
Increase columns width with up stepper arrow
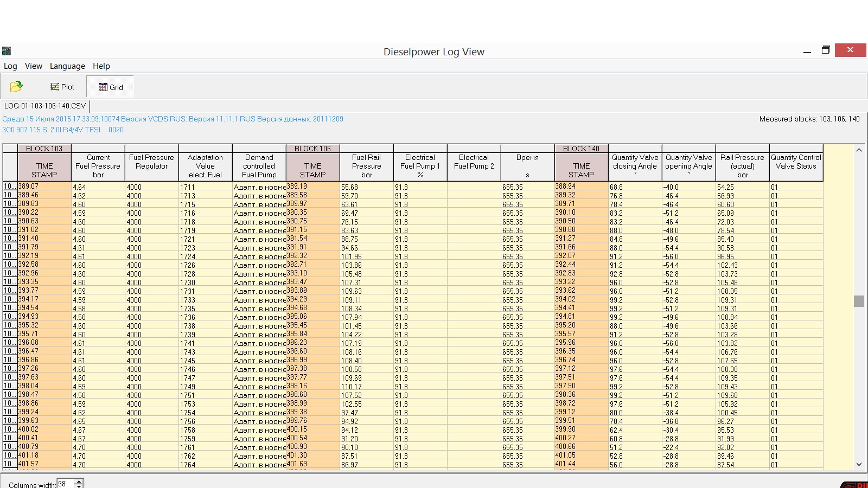click(x=79, y=481)
